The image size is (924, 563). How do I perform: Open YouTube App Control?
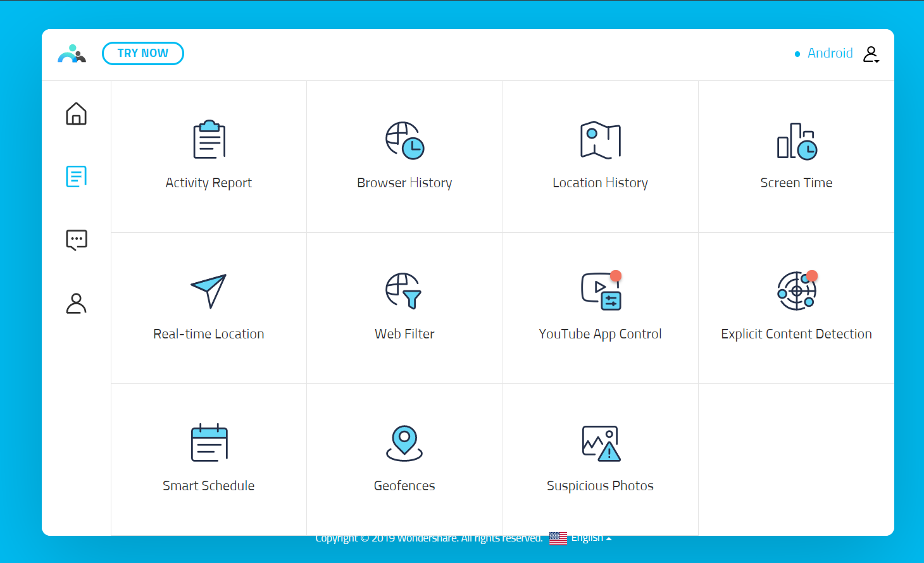600,308
